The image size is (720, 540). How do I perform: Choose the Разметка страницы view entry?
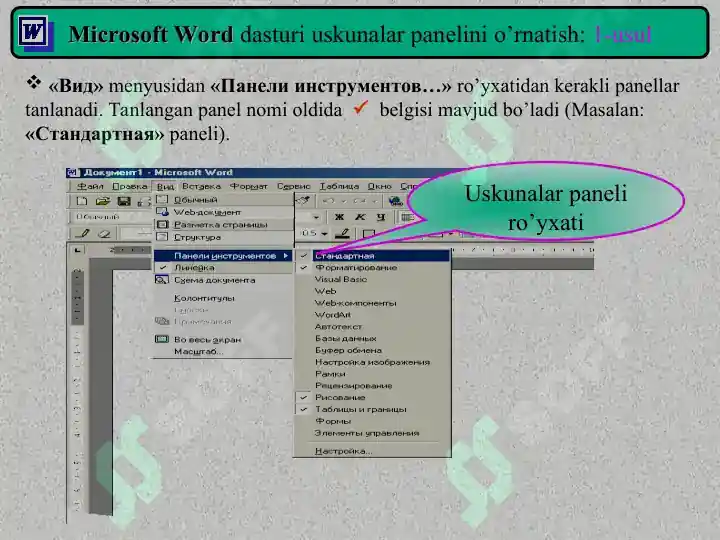(x=223, y=225)
